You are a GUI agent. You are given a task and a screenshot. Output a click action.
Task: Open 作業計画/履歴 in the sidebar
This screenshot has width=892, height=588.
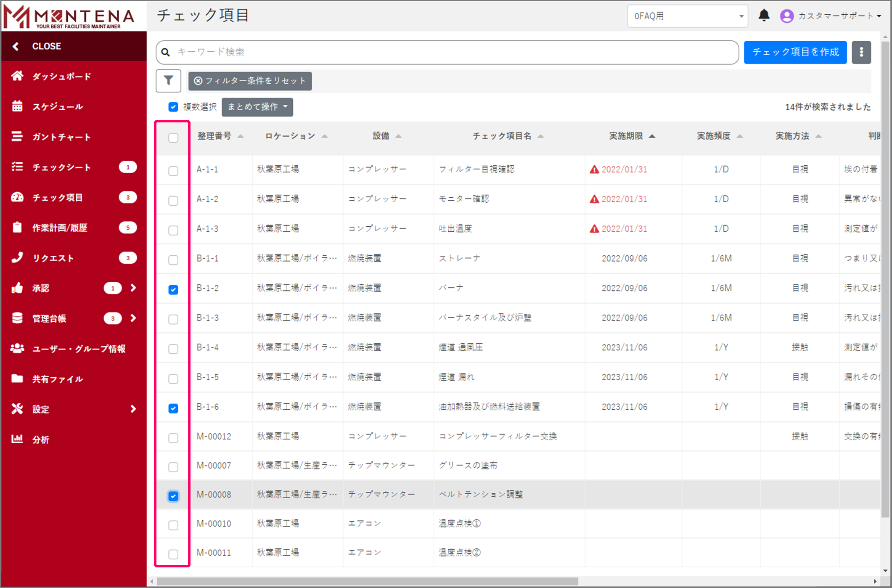[60, 228]
